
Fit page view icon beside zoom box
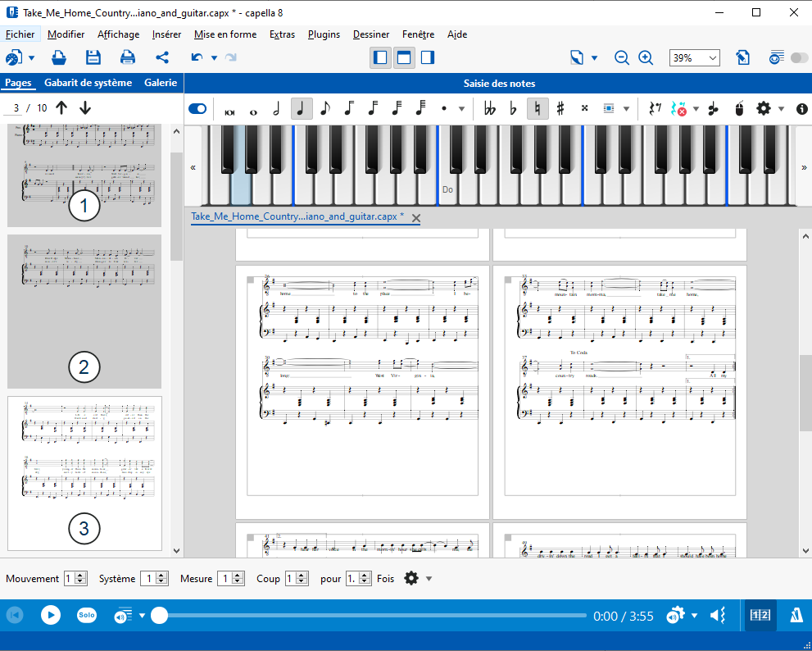pos(742,57)
